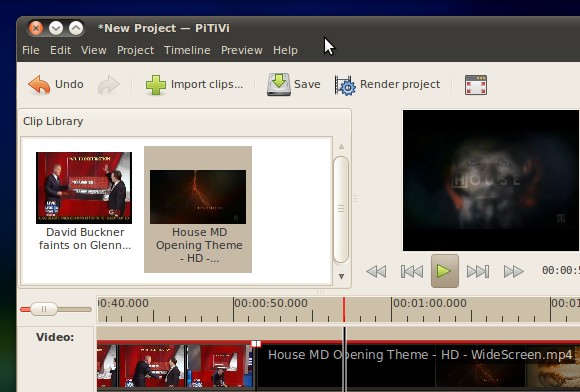Click the clip trim handle between clips
580x392 pixels.
pyautogui.click(x=256, y=344)
